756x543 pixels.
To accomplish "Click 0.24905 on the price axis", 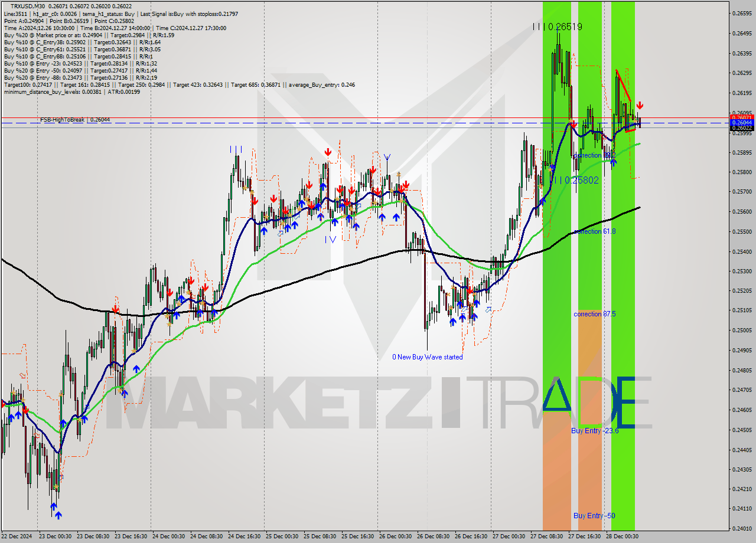I will tap(742, 350).
